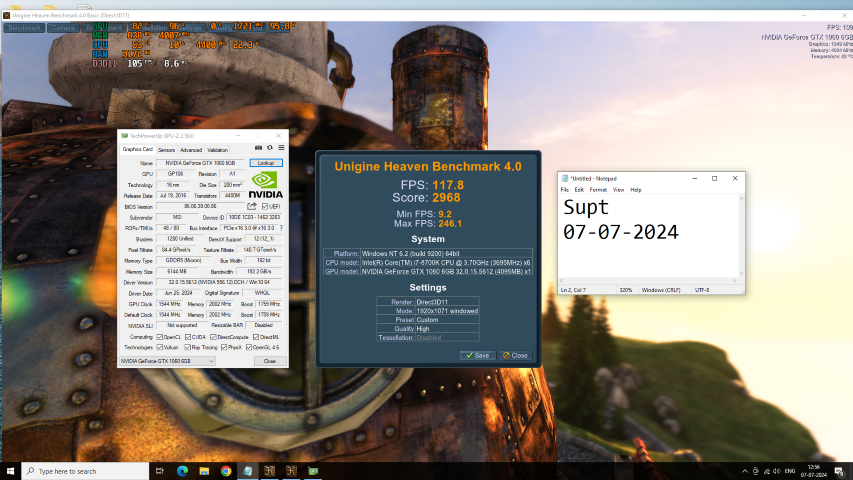
Task: Expand hidden system tray icons chevron
Action: point(744,471)
